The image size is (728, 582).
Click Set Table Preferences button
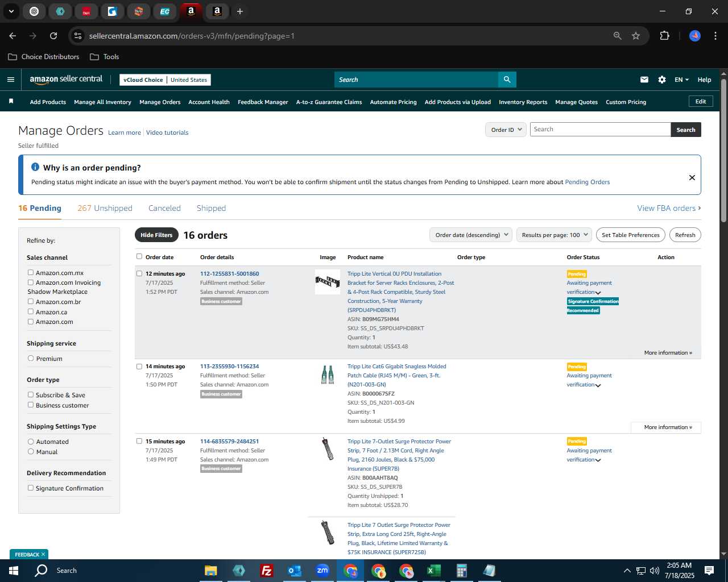point(631,235)
